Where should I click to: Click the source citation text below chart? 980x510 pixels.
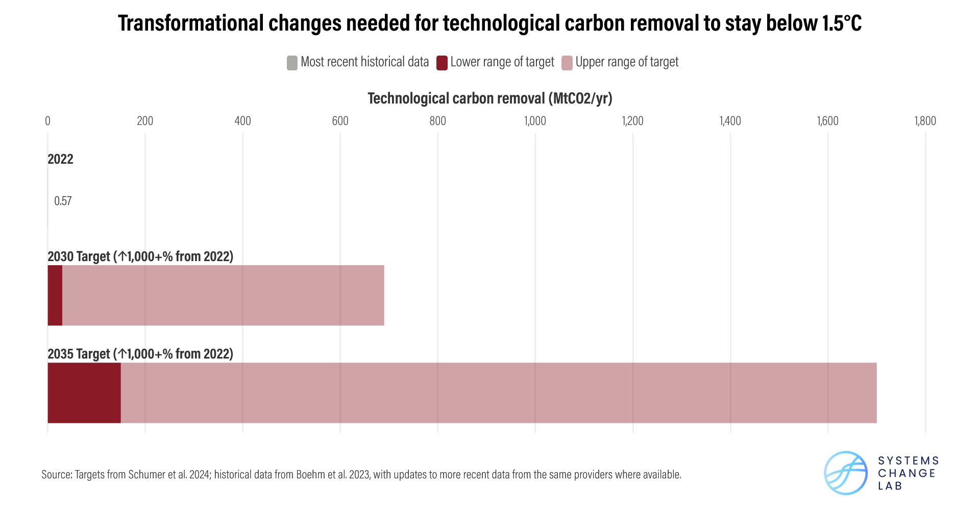(x=361, y=474)
